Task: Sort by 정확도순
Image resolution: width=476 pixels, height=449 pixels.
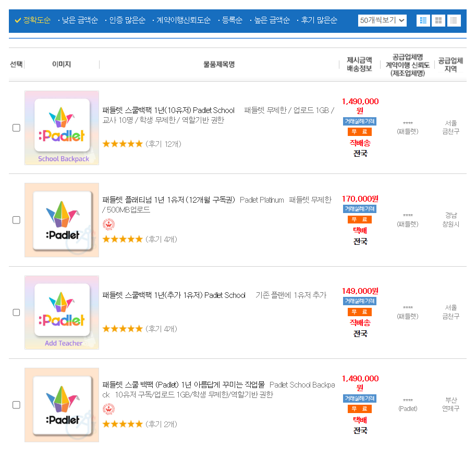Action: pyautogui.click(x=33, y=20)
